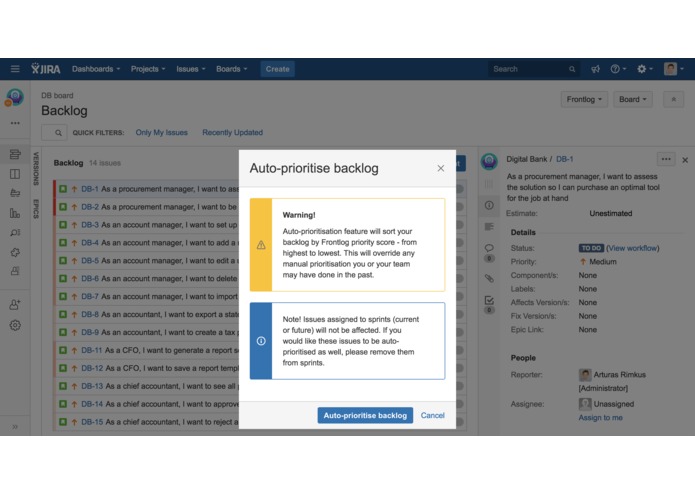
Task: Open the DB-1 link in detail panel
Action: click(564, 159)
